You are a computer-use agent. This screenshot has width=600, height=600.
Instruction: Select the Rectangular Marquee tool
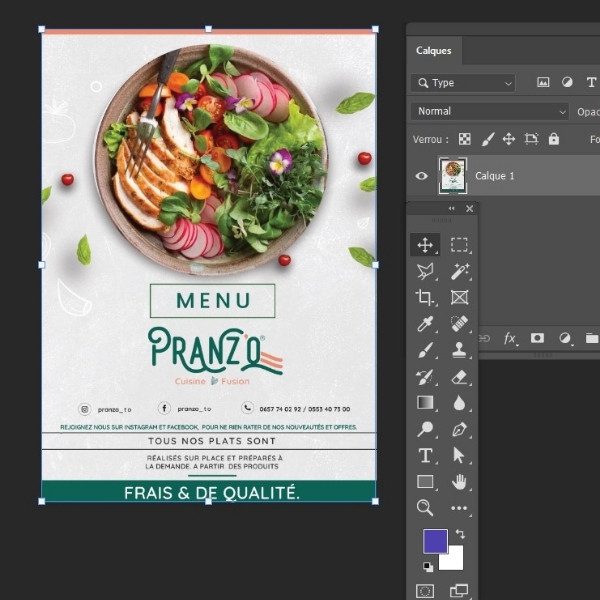point(459,245)
